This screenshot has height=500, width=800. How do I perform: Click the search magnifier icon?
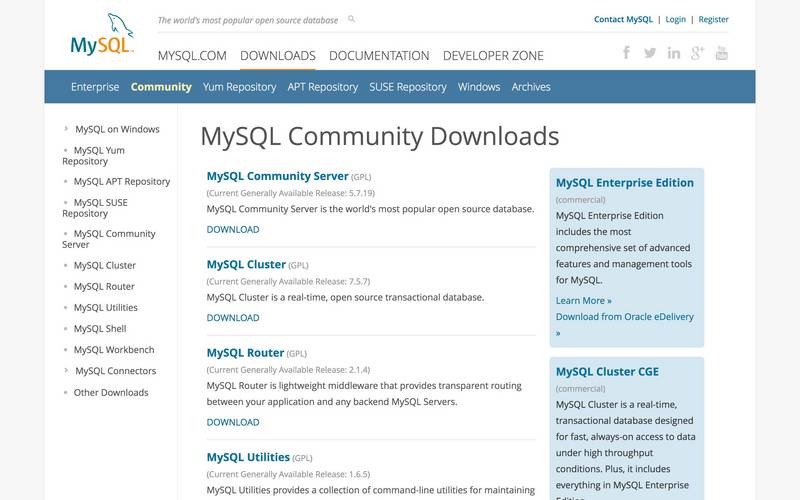tap(352, 19)
